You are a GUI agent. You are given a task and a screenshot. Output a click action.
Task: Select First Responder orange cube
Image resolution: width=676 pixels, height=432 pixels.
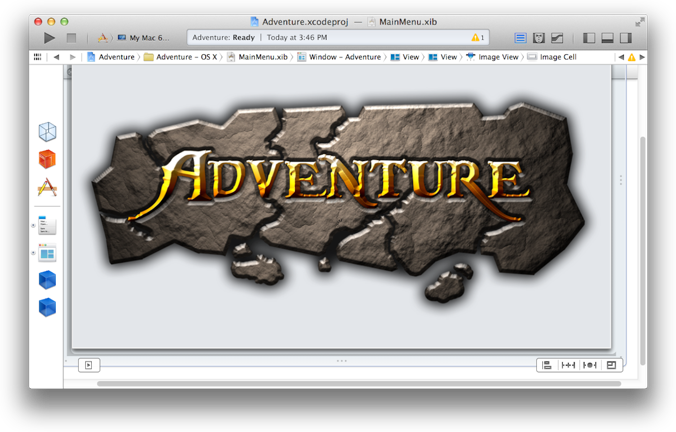coord(47,159)
